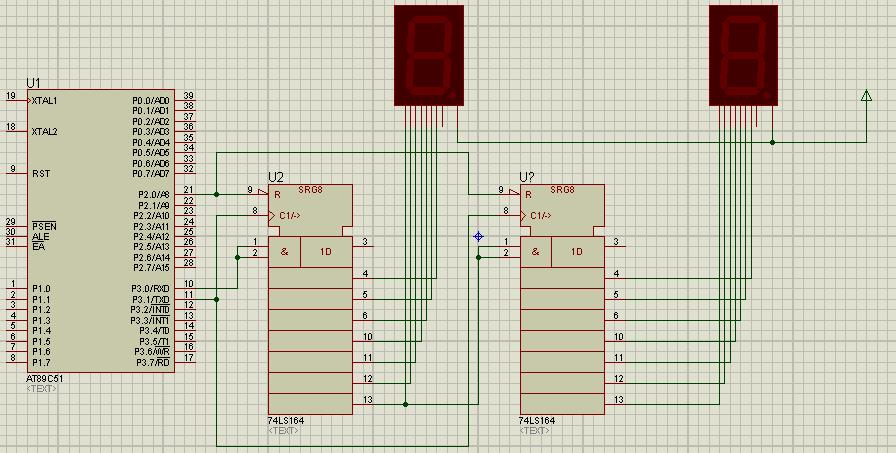Screen dimensions: 896x453
Task: Click the P1.7 pin label
Action: click(x=41, y=362)
